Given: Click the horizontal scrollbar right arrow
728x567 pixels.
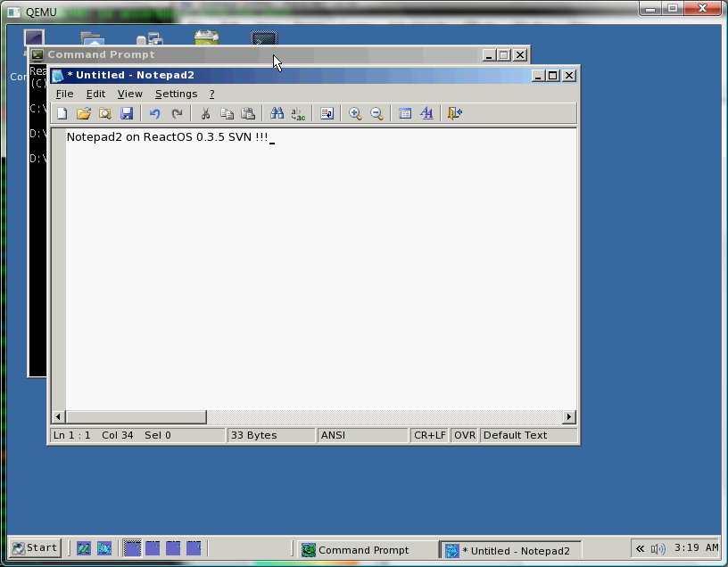Looking at the screenshot, I should click(x=569, y=416).
